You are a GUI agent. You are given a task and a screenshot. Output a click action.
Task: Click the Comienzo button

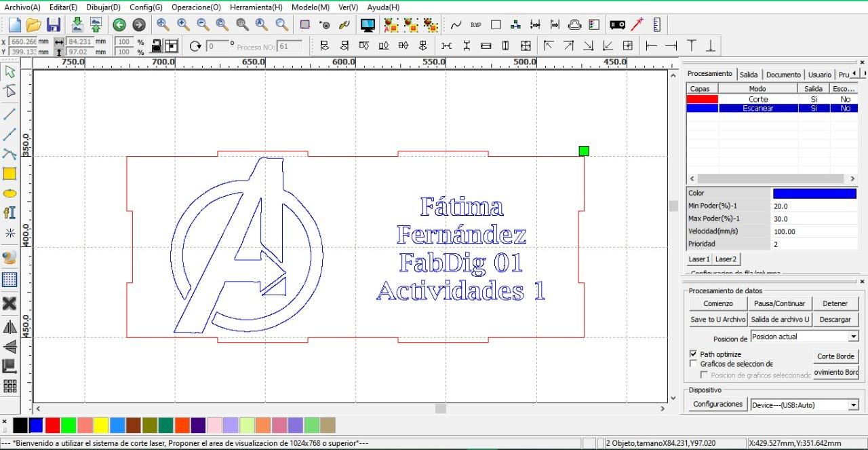tap(717, 303)
